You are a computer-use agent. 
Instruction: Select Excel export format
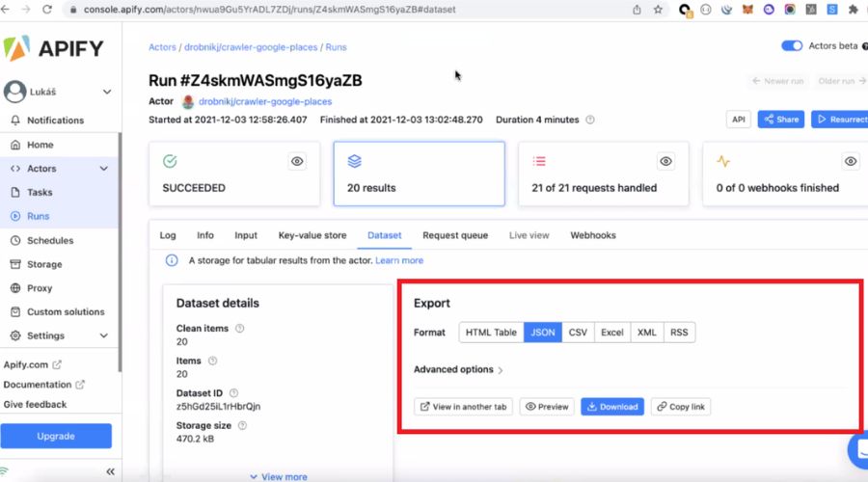click(612, 332)
